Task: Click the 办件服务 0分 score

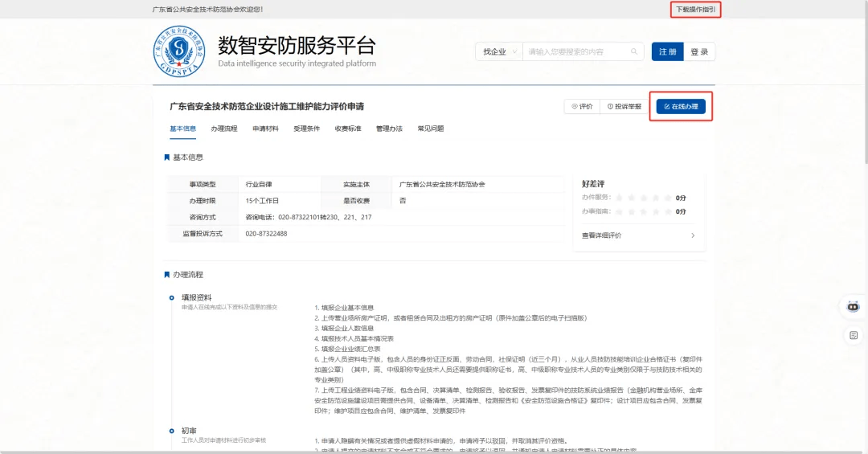Action: (681, 198)
